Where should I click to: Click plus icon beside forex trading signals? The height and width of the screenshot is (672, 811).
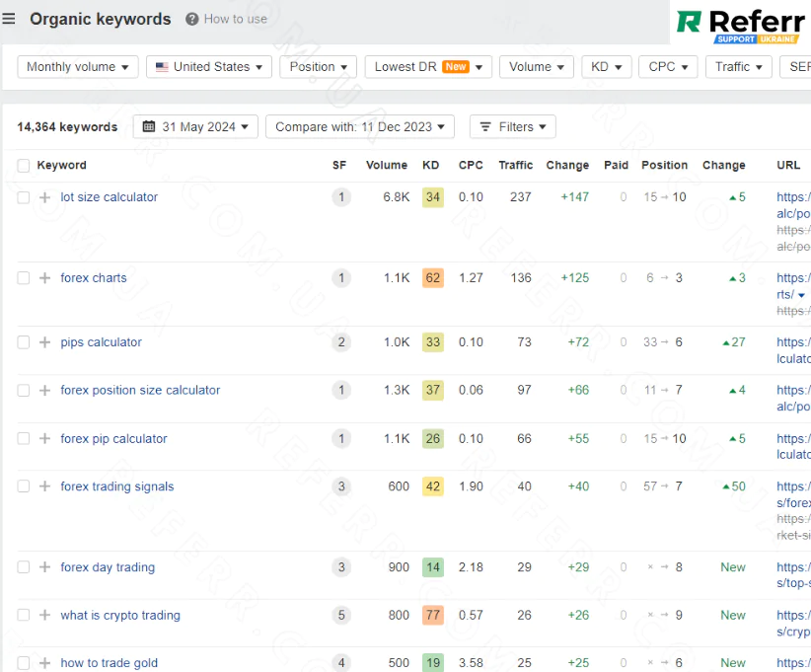(x=44, y=486)
